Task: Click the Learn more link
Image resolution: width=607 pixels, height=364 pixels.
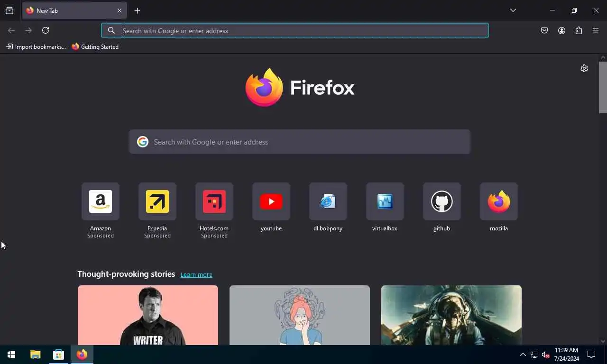Action: pos(196,274)
